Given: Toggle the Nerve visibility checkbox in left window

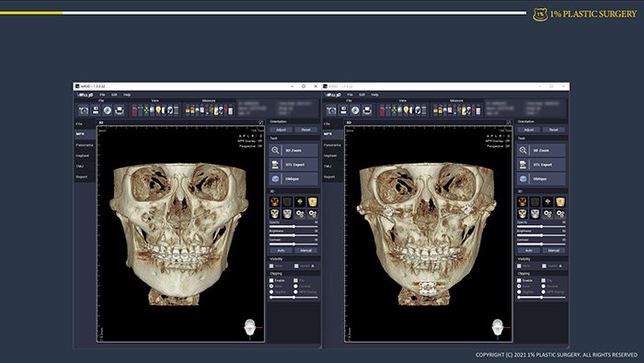Looking at the screenshot, I should (x=271, y=267).
